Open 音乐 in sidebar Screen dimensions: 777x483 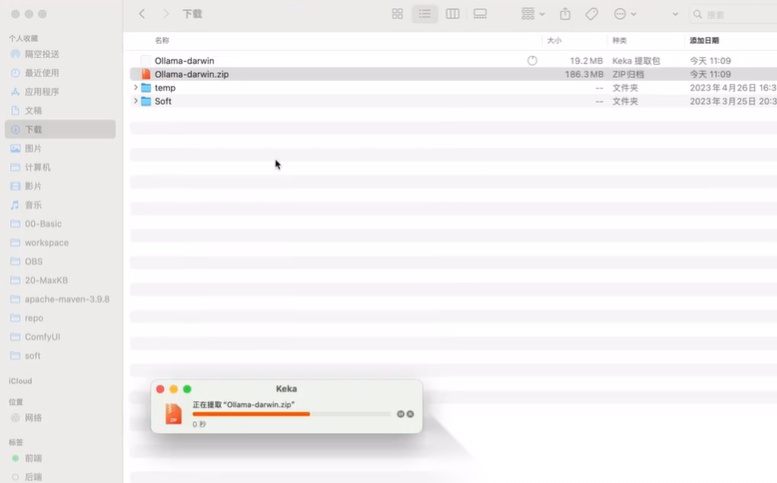pyautogui.click(x=60, y=205)
